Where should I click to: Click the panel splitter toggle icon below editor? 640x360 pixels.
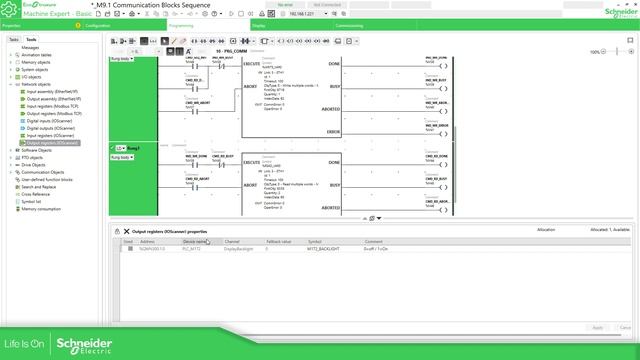coord(372,218)
